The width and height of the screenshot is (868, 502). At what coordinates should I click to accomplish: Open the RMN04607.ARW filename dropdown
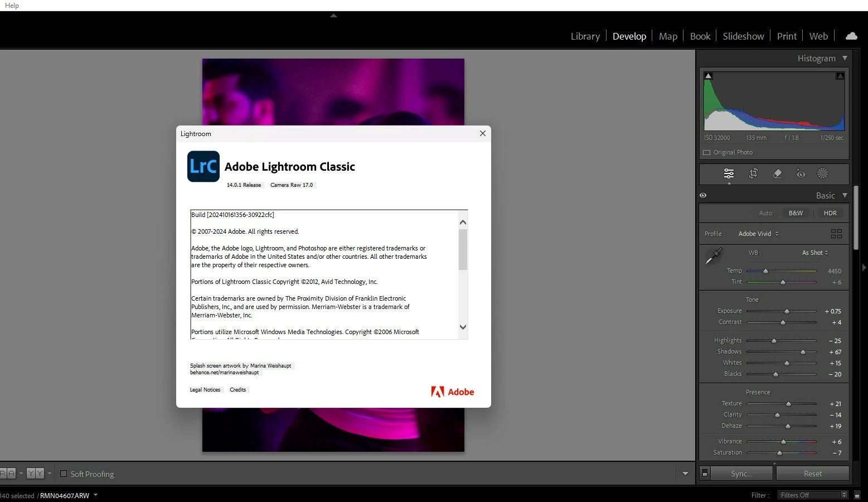pyautogui.click(x=95, y=495)
